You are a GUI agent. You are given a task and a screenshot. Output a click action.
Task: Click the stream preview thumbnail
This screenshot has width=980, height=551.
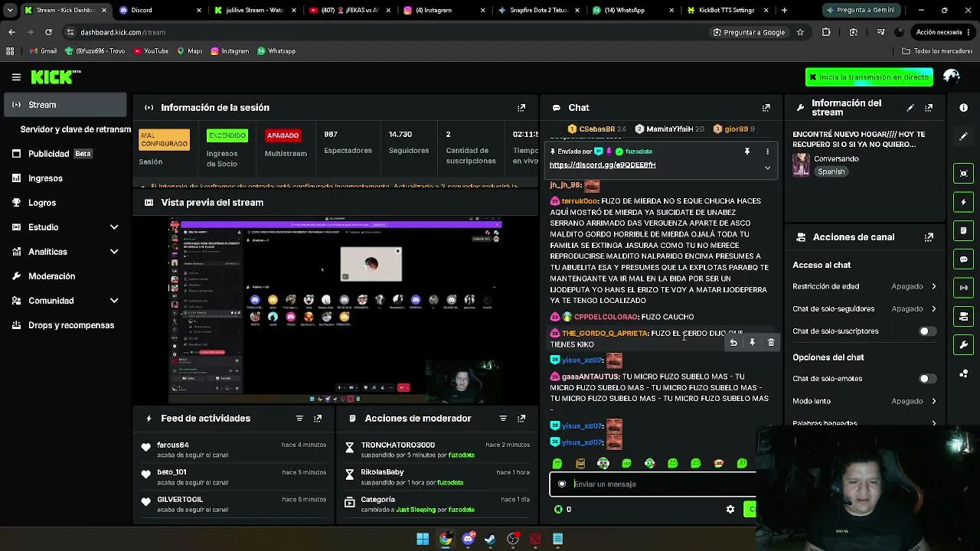click(x=335, y=310)
